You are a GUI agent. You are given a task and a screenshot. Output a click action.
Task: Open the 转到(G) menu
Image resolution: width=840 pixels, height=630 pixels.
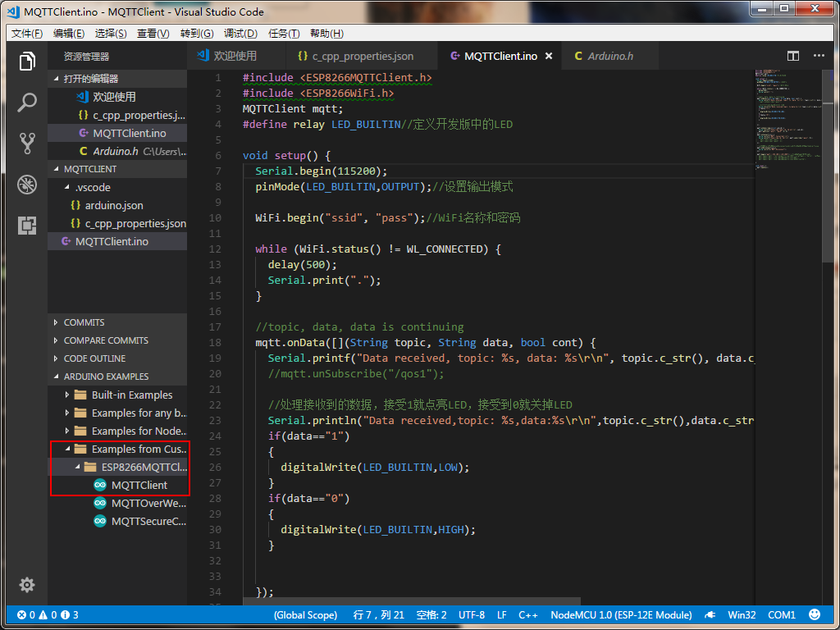coord(197,33)
